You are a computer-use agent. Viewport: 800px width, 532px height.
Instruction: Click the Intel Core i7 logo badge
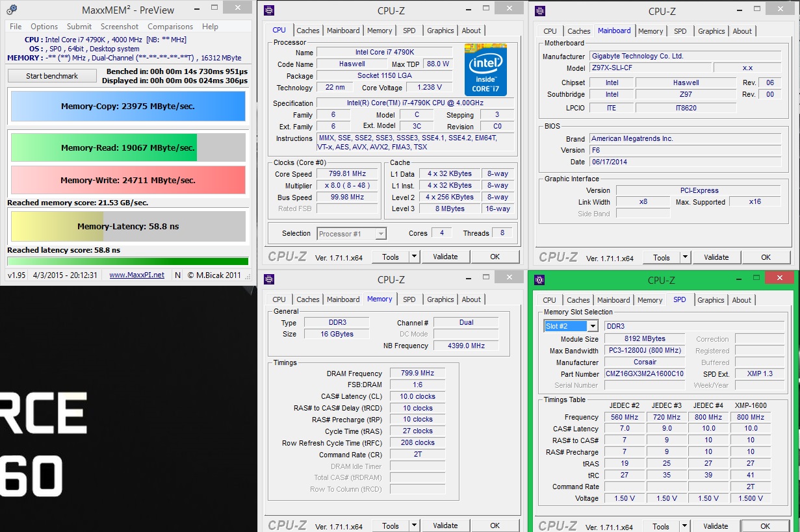click(485, 70)
